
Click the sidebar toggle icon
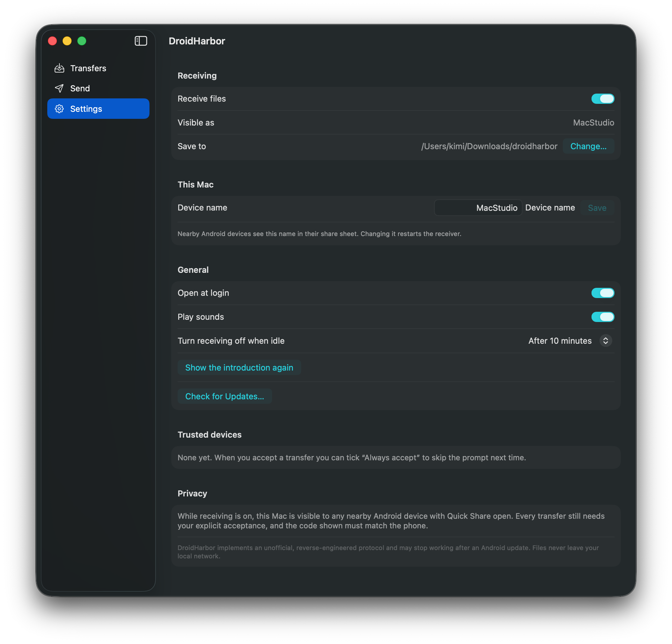[x=141, y=41]
